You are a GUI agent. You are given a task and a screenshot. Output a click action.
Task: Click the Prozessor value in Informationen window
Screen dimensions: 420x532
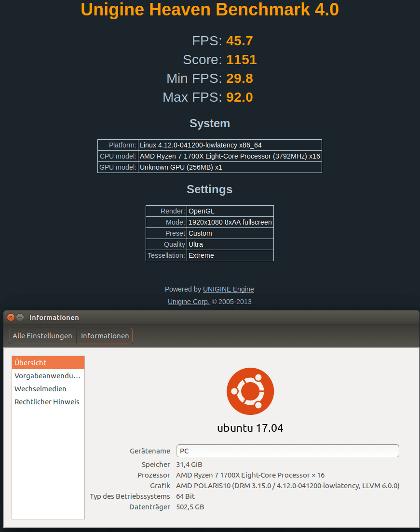click(x=250, y=475)
